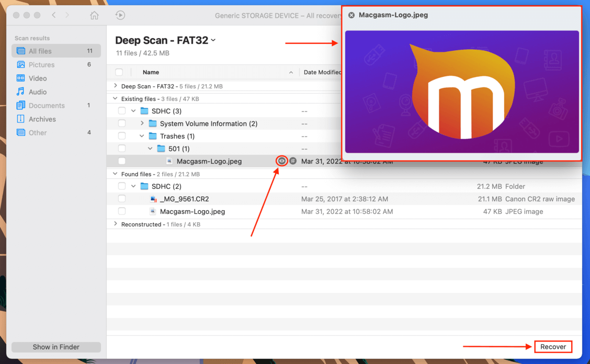Viewport: 590px width, 364px height.
Task: Select the _MG_9561.CR2 file row
Action: click(x=344, y=199)
